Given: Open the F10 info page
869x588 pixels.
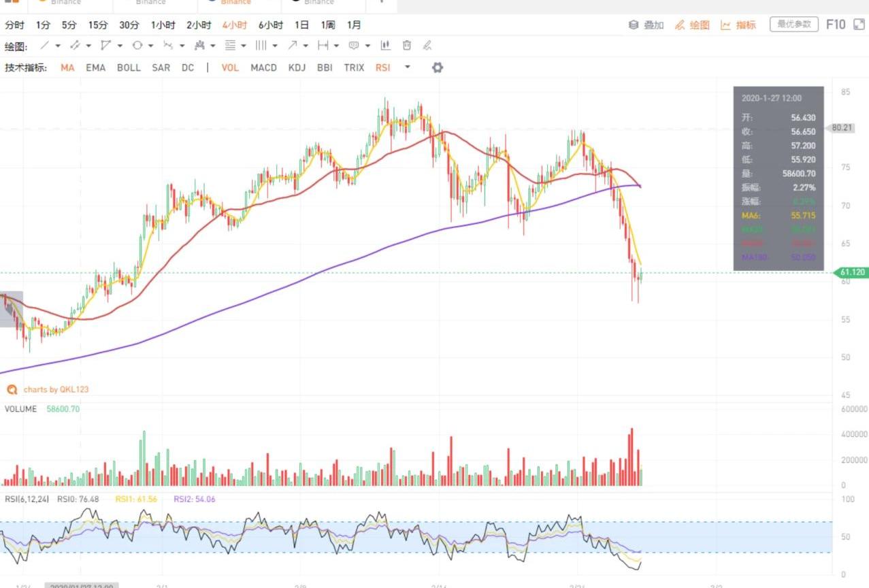Looking at the screenshot, I should 835,24.
